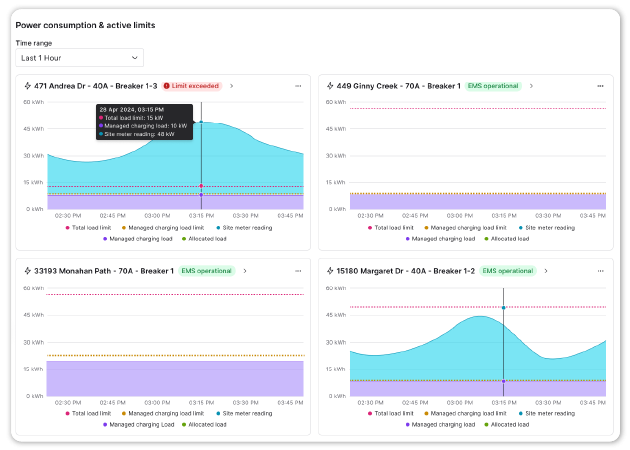Toggle Allocated load legend in Monahan Path chart

[205, 424]
